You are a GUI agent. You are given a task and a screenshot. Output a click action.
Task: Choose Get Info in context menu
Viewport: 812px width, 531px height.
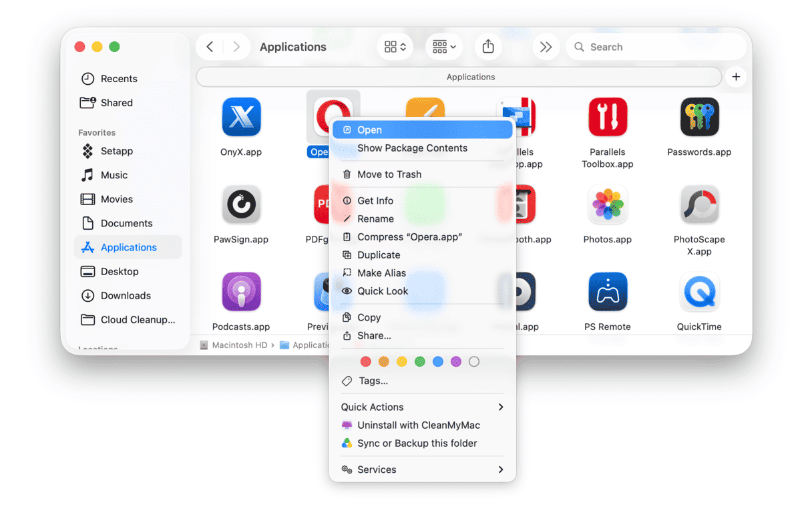pos(422,200)
